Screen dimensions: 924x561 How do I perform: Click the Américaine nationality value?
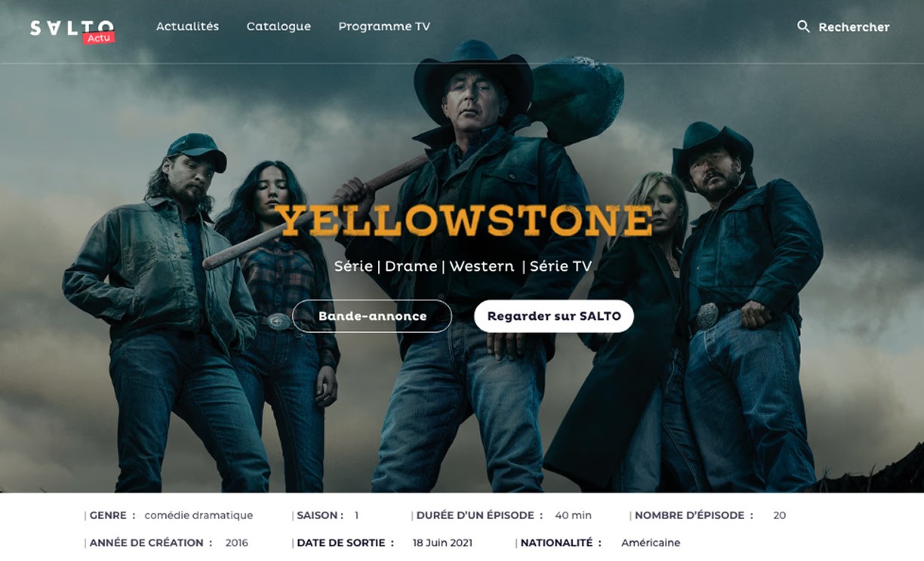click(650, 543)
